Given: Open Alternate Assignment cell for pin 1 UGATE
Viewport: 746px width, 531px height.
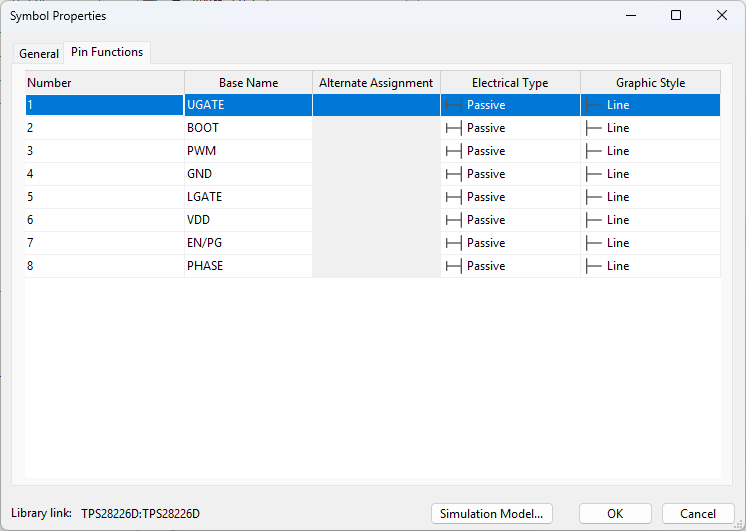Looking at the screenshot, I should [376, 105].
